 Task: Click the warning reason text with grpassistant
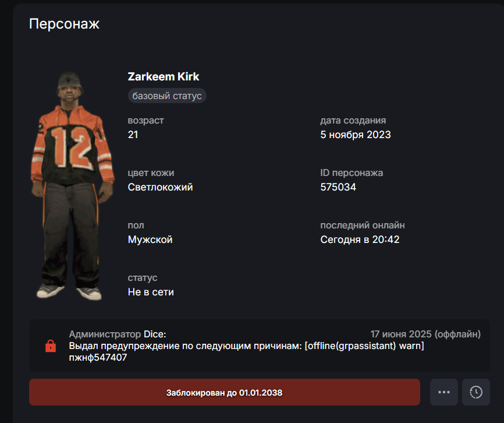click(247, 346)
